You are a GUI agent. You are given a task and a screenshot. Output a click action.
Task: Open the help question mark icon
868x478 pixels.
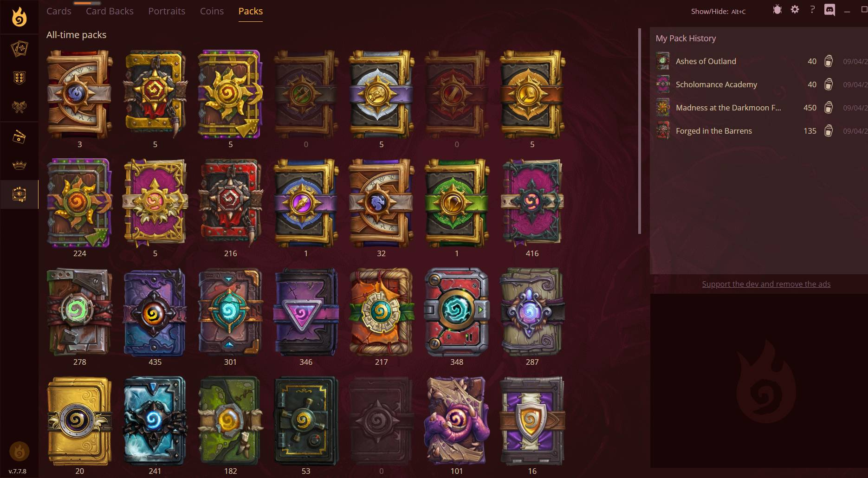point(812,10)
